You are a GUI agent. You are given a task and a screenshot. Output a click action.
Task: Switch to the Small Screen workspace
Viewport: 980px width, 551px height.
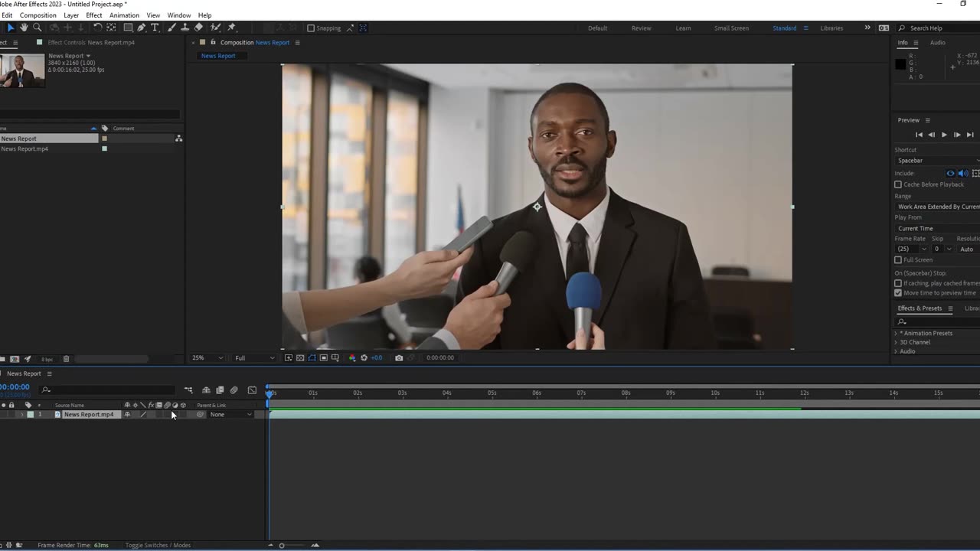731,28
